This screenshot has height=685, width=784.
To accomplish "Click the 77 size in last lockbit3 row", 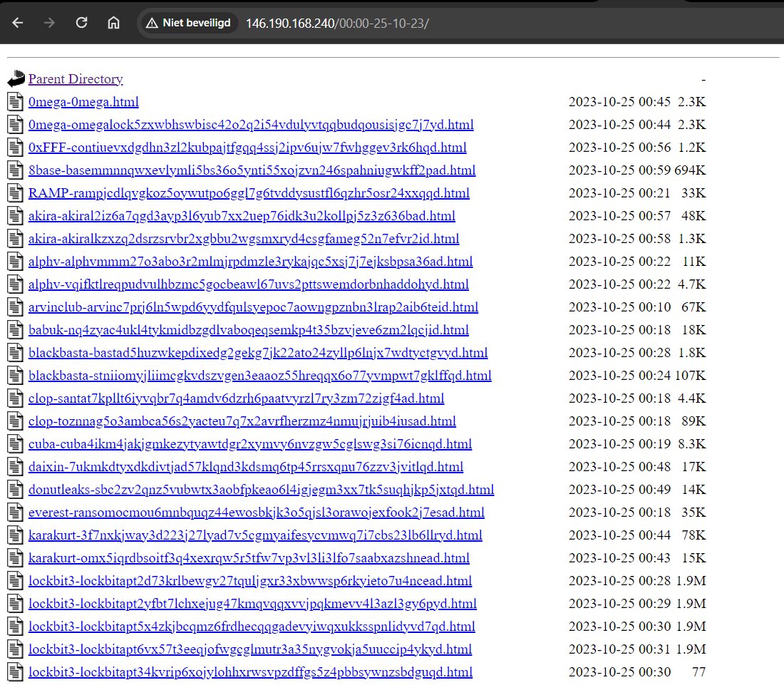I will 699,672.
